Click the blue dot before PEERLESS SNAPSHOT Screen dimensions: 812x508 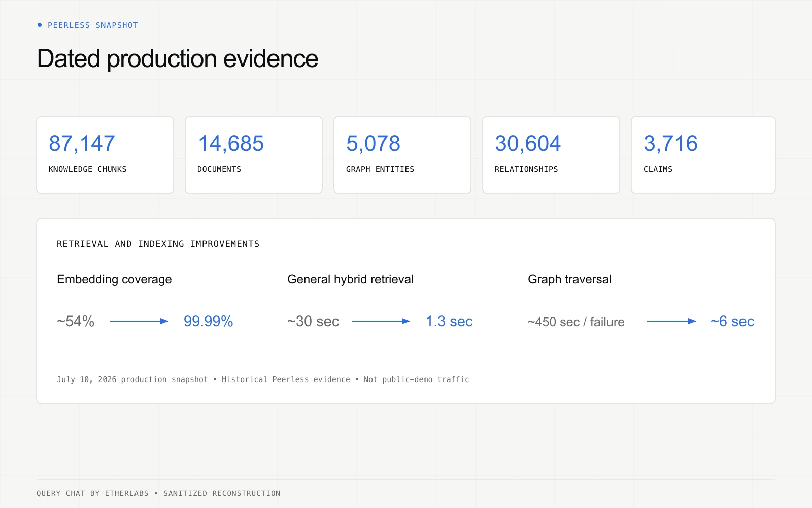pyautogui.click(x=40, y=25)
